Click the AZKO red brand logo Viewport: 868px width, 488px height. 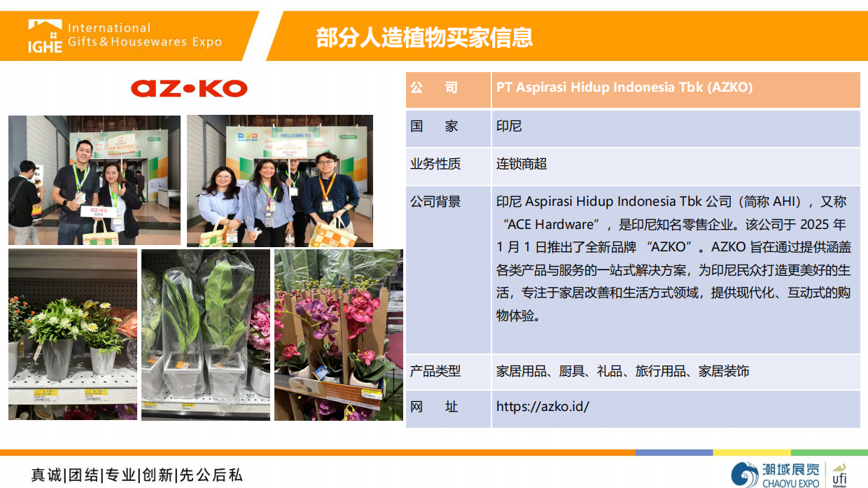[x=189, y=88]
